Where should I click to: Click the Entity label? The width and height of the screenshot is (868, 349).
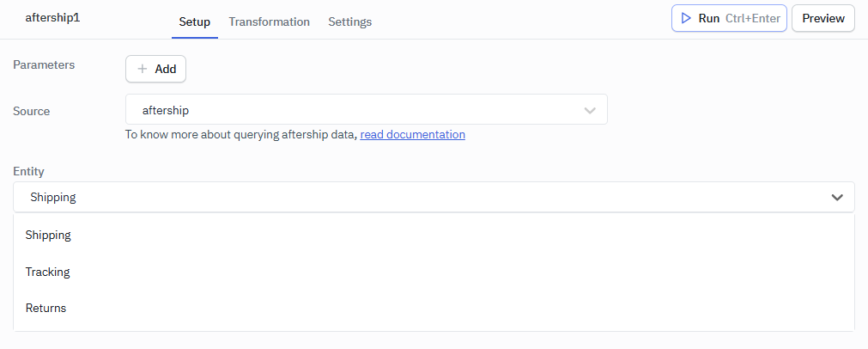click(28, 172)
